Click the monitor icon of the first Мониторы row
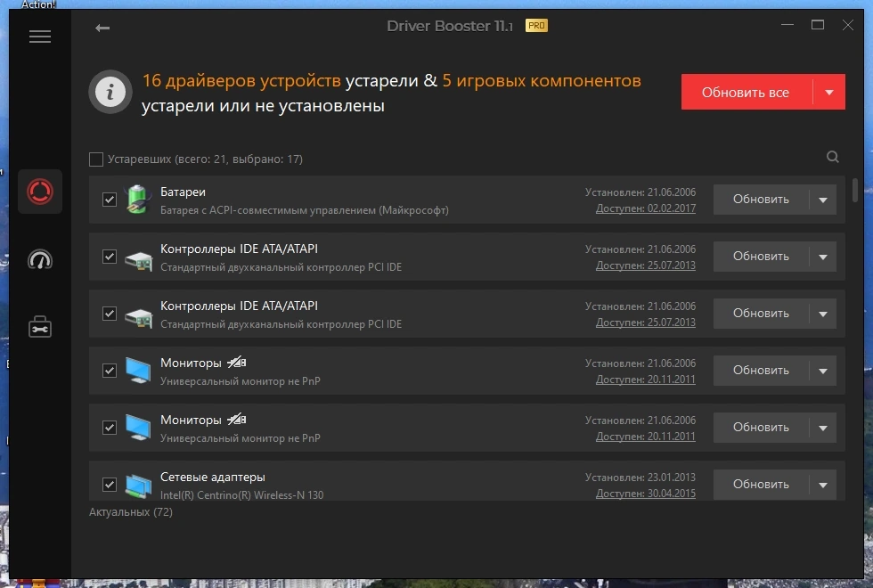This screenshot has height=588, width=873. click(x=137, y=371)
